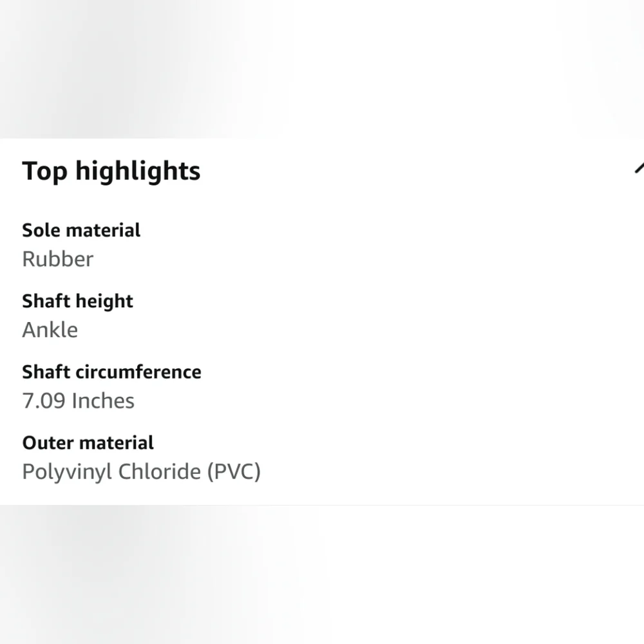Viewport: 644px width, 644px height.
Task: Collapse the Top highlights section chevron
Action: (639, 168)
